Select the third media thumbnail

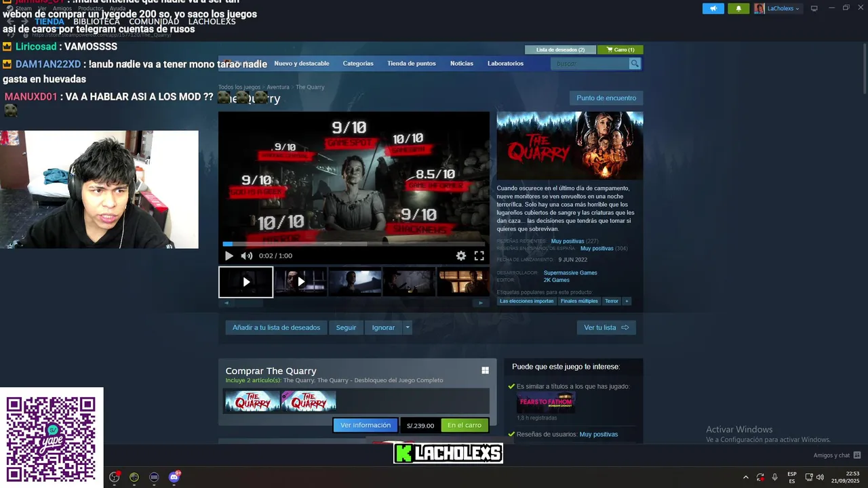point(355,282)
